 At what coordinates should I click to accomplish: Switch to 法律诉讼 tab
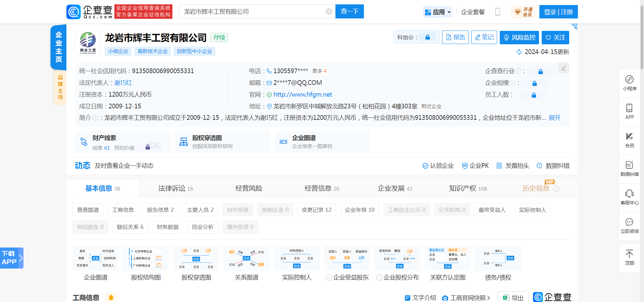[x=176, y=188]
